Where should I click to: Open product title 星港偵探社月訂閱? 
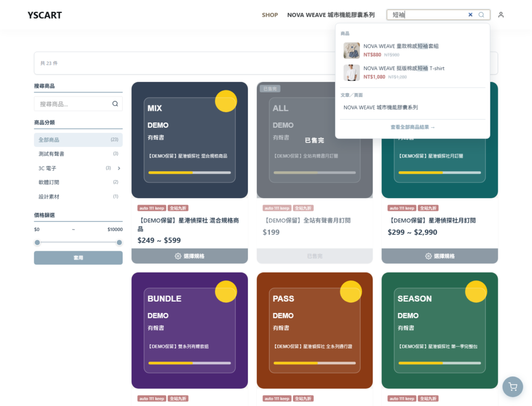[432, 221]
